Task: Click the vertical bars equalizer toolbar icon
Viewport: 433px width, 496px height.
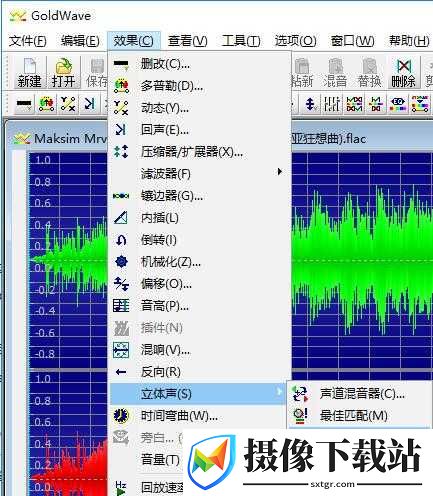Action: point(332,104)
